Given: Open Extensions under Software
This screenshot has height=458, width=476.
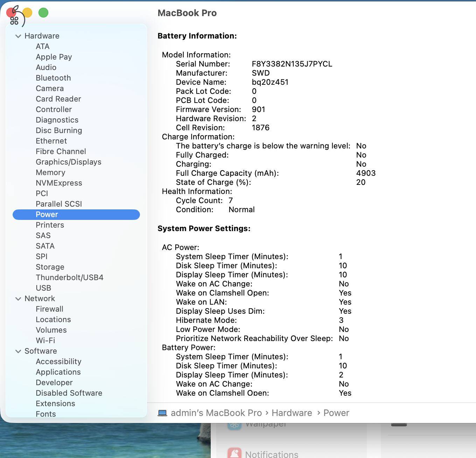Looking at the screenshot, I should [x=56, y=404].
